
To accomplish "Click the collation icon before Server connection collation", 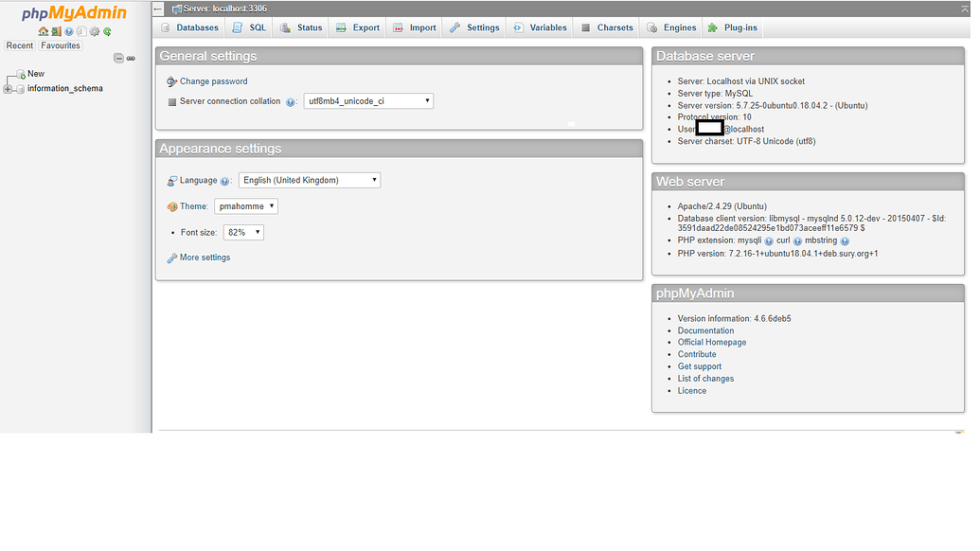I will [x=172, y=102].
